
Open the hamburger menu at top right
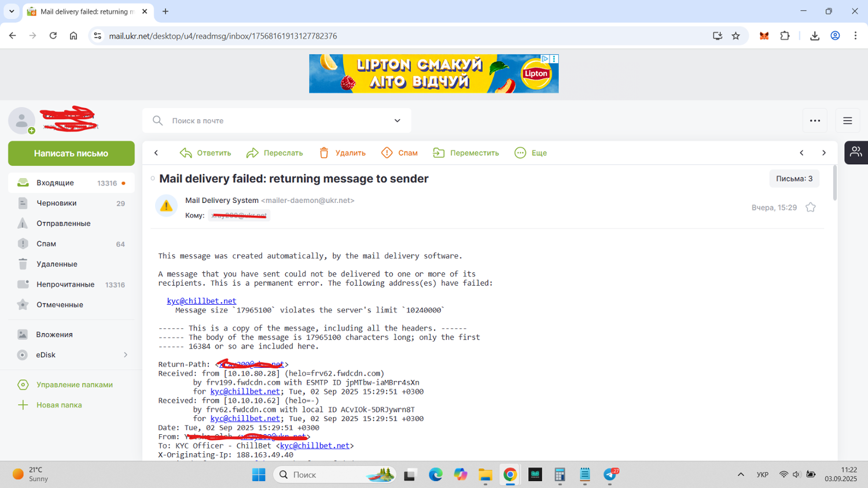[x=847, y=121]
